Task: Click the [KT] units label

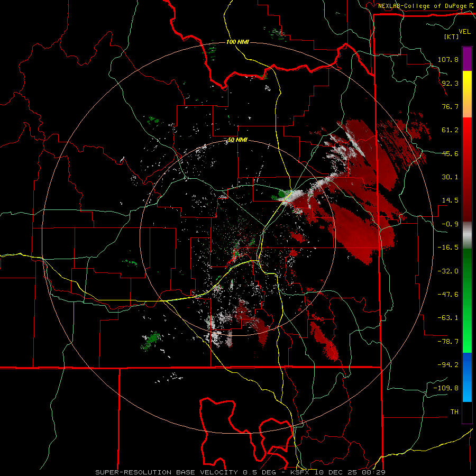Action: point(451,36)
